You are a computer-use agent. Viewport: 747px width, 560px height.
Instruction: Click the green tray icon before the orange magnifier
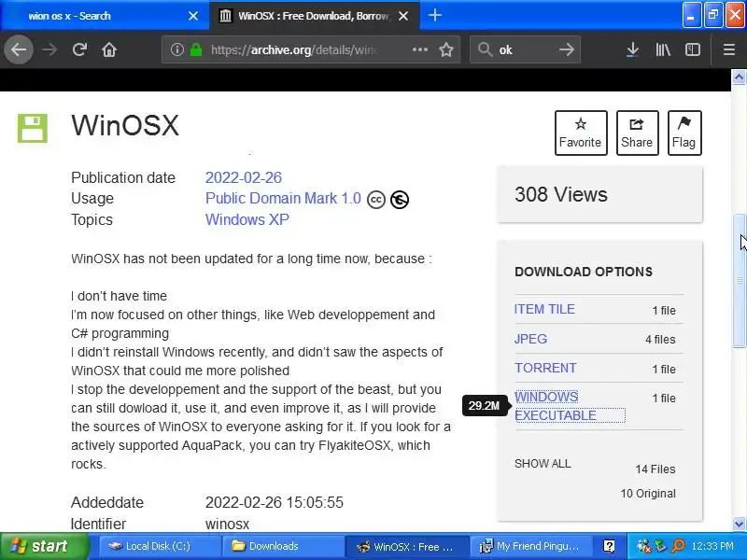click(x=661, y=546)
